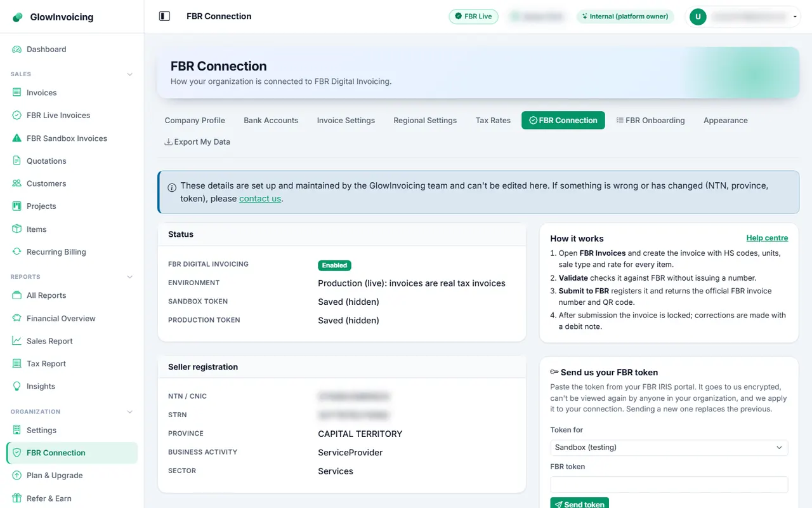
Task: Click the Internal (platform owner) badge
Action: (x=625, y=17)
